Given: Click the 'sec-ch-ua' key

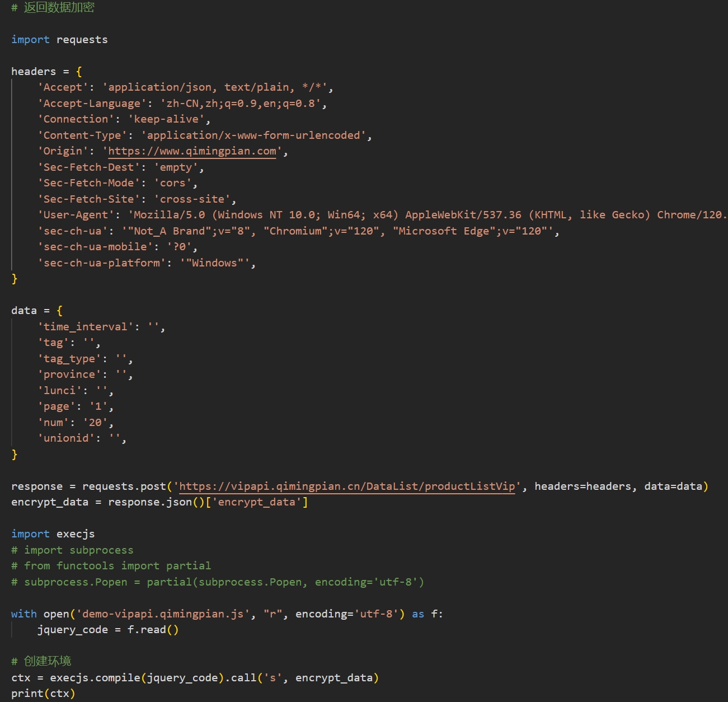Looking at the screenshot, I should click(x=72, y=231).
